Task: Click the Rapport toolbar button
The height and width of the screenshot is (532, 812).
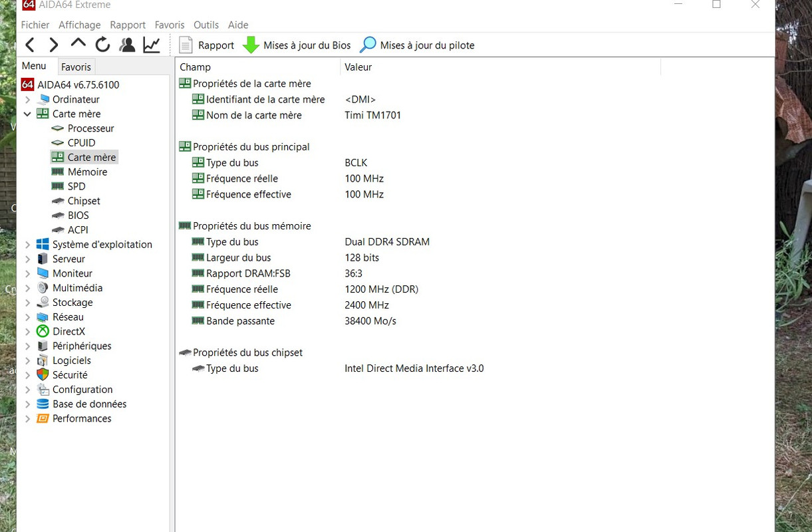Action: tap(207, 45)
